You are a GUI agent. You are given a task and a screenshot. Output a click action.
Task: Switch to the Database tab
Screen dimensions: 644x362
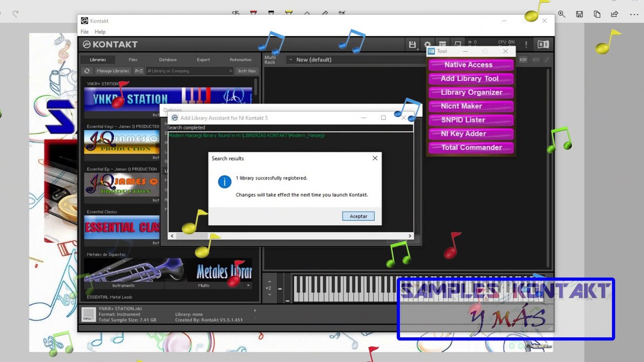pos(168,60)
